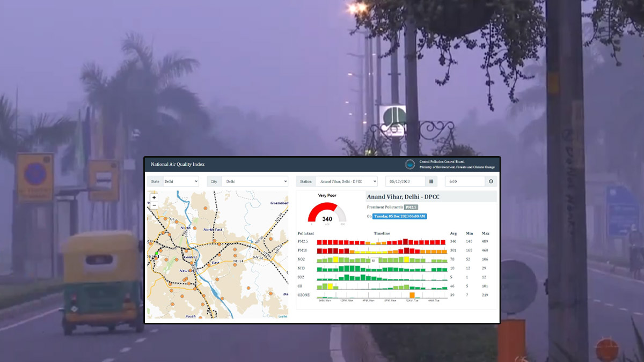This screenshot has height=362, width=644.
Task: Click the Central Pollution Control Board logo
Action: click(410, 164)
